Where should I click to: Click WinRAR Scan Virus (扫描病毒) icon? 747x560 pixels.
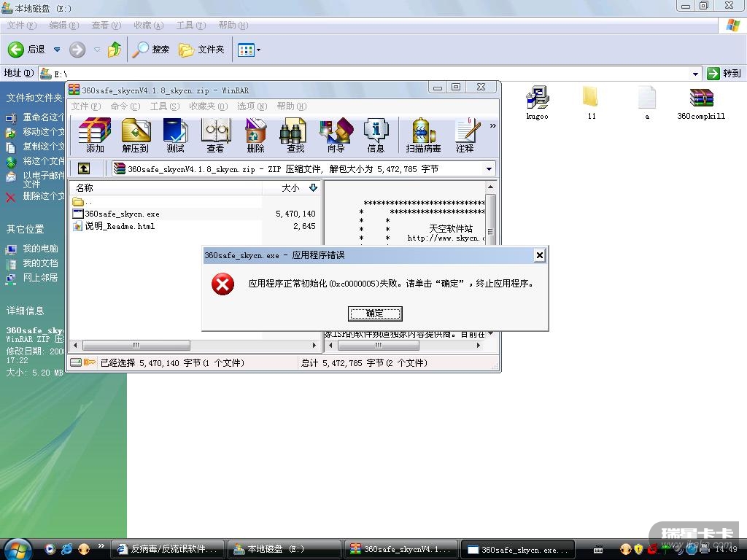[423, 135]
